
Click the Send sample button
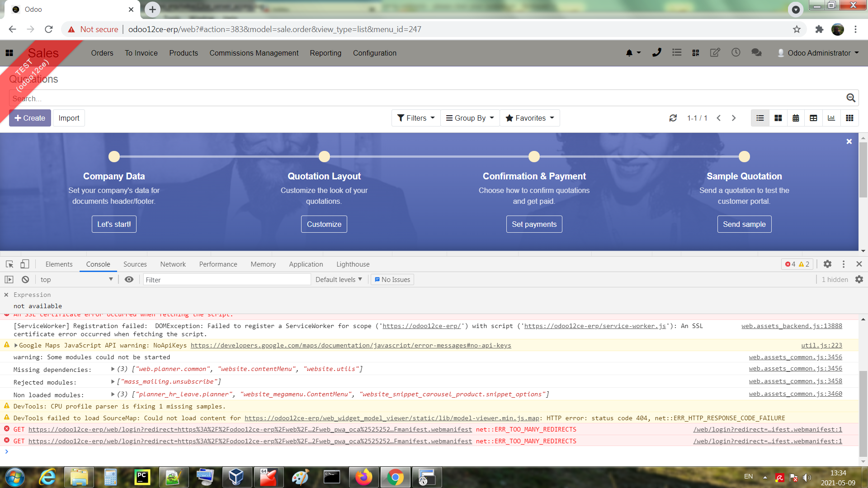(744, 224)
